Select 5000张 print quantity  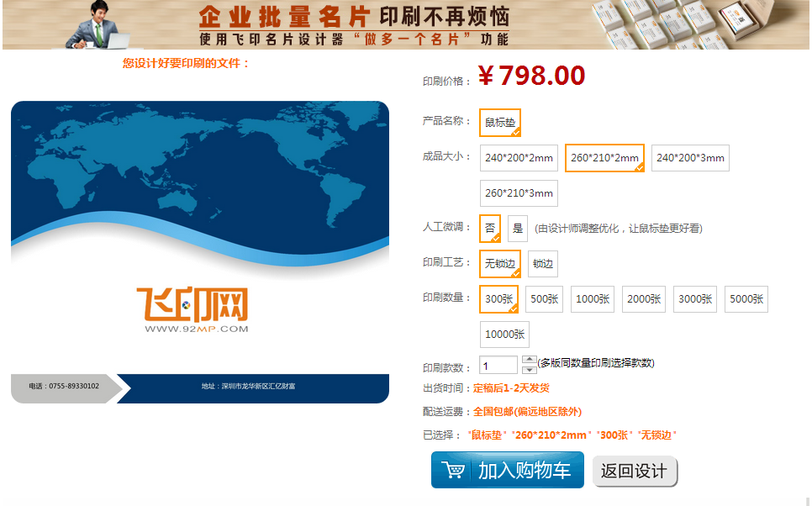click(746, 299)
